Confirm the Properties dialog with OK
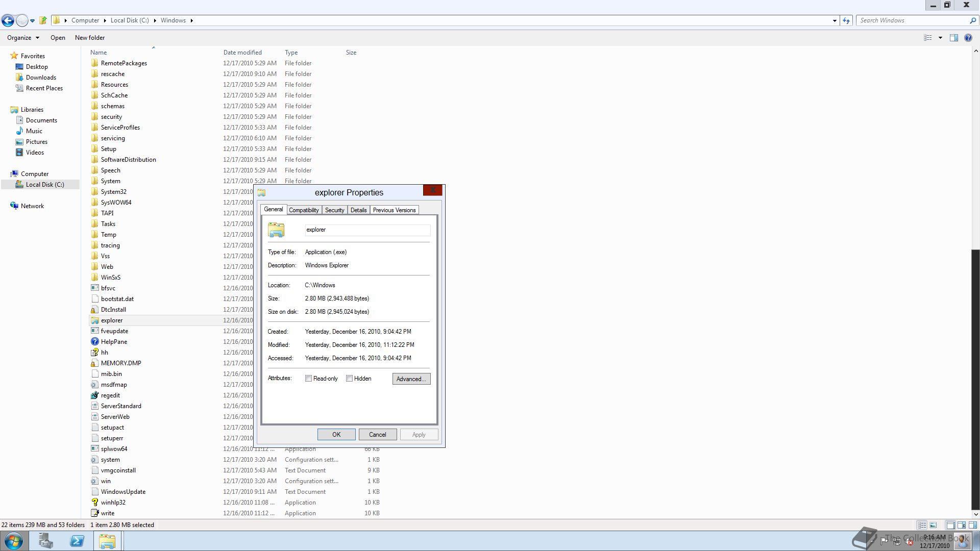The image size is (980, 551). tap(336, 435)
